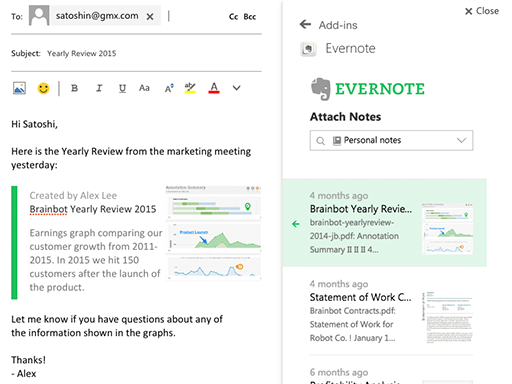
Task: Click Brainbot Yearly Review 2015 title in email
Action: point(93,209)
